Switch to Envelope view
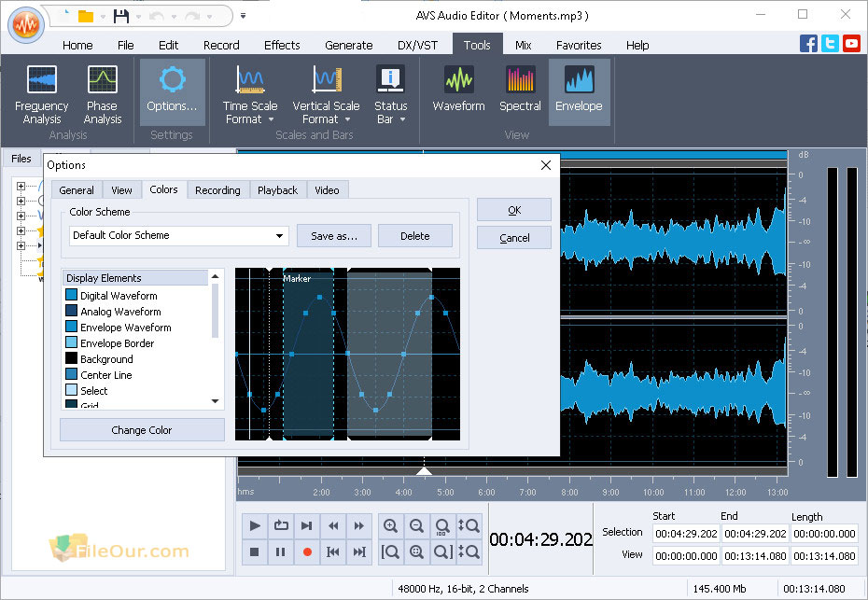The width and height of the screenshot is (868, 600). click(579, 92)
